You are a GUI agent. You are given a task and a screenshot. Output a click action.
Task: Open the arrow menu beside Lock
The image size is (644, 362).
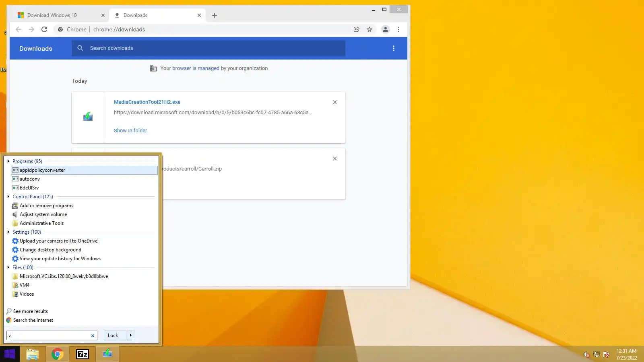(131, 335)
